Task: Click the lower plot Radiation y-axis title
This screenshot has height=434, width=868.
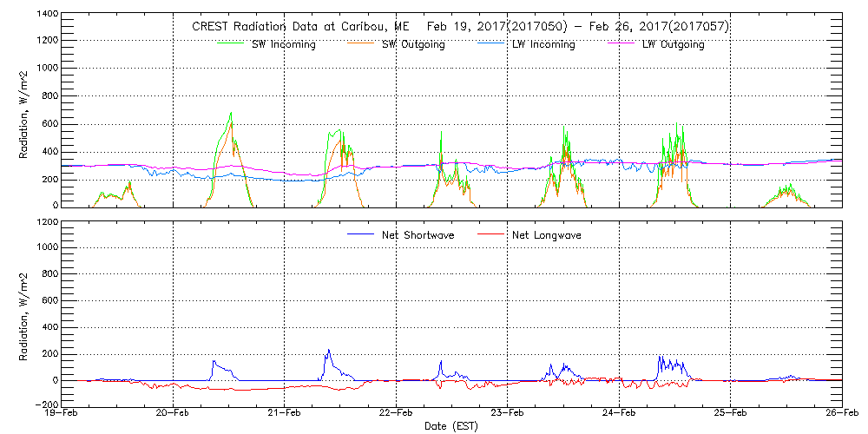Action: tap(23, 312)
